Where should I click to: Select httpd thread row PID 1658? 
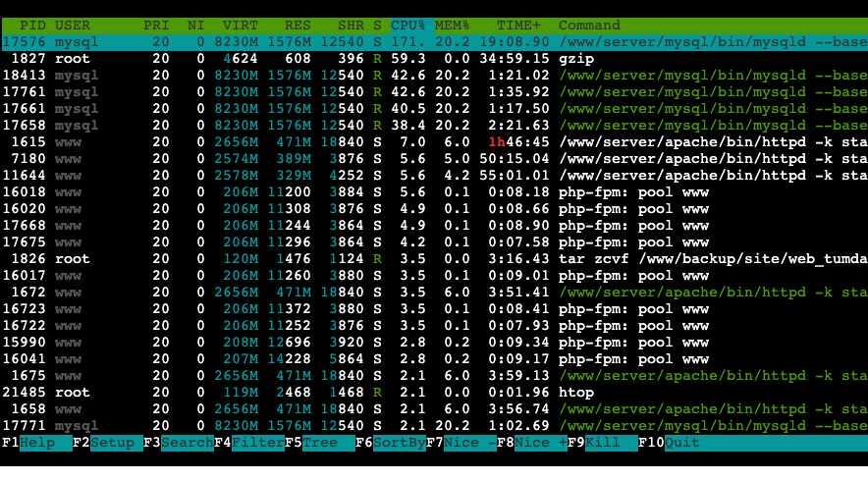click(435, 409)
